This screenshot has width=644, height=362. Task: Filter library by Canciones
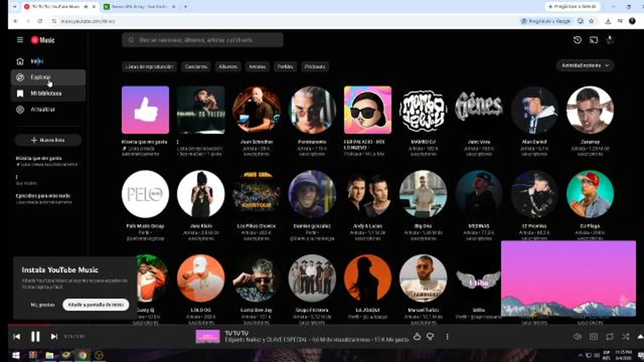pos(196,66)
